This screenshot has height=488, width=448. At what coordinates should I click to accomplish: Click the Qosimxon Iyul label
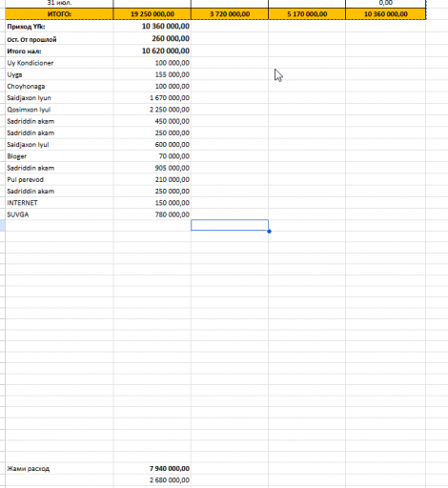tap(29, 110)
